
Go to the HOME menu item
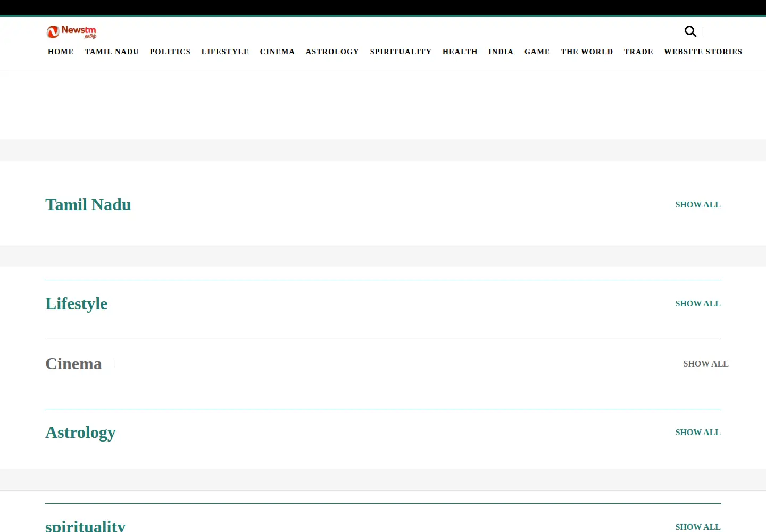(x=61, y=52)
